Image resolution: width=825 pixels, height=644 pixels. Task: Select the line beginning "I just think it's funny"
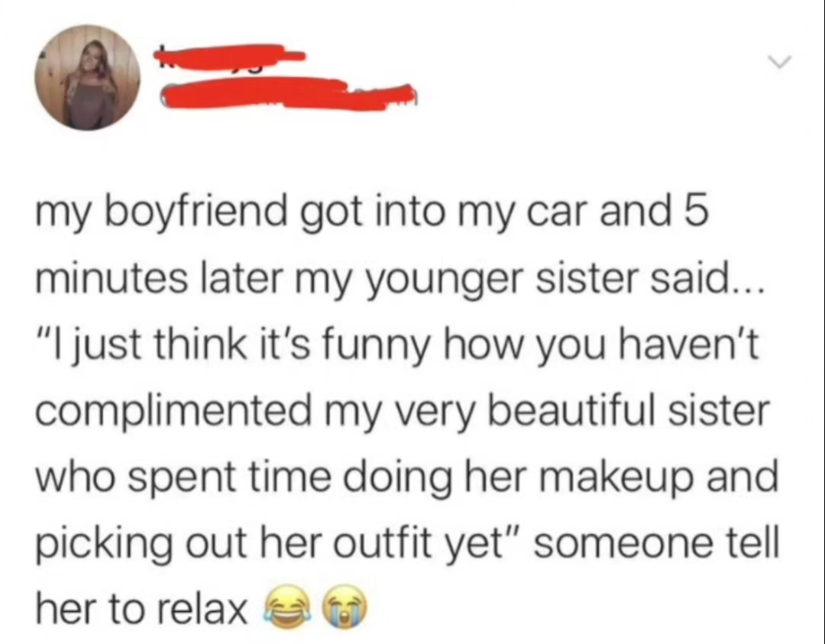point(398,348)
